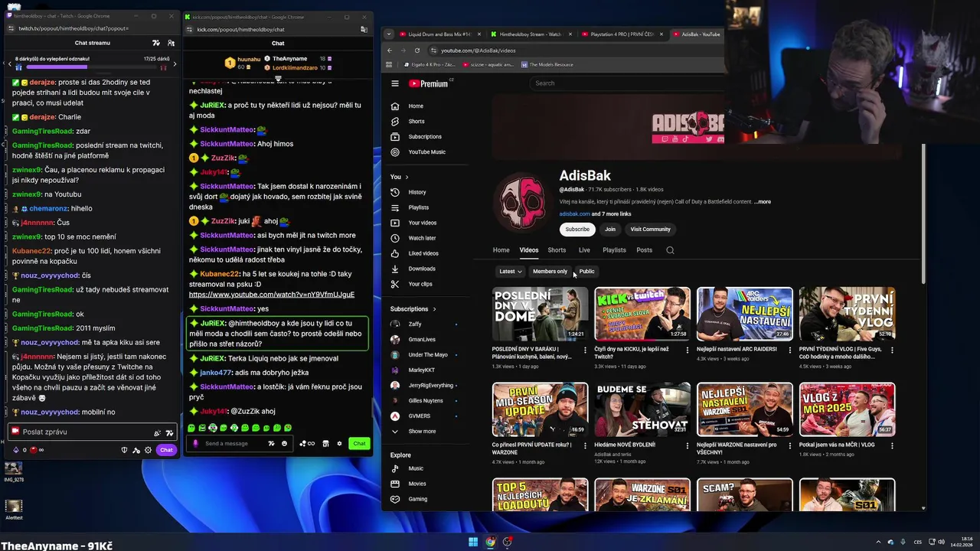Open Kick chat emote picker smiley
Image resolution: width=980 pixels, height=551 pixels.
tap(284, 444)
